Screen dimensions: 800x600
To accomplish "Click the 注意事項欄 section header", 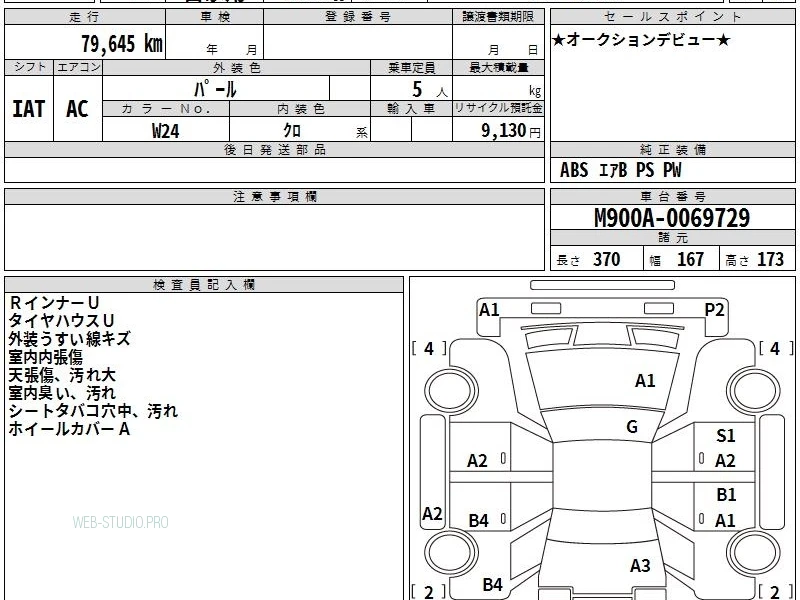I will 274,196.
